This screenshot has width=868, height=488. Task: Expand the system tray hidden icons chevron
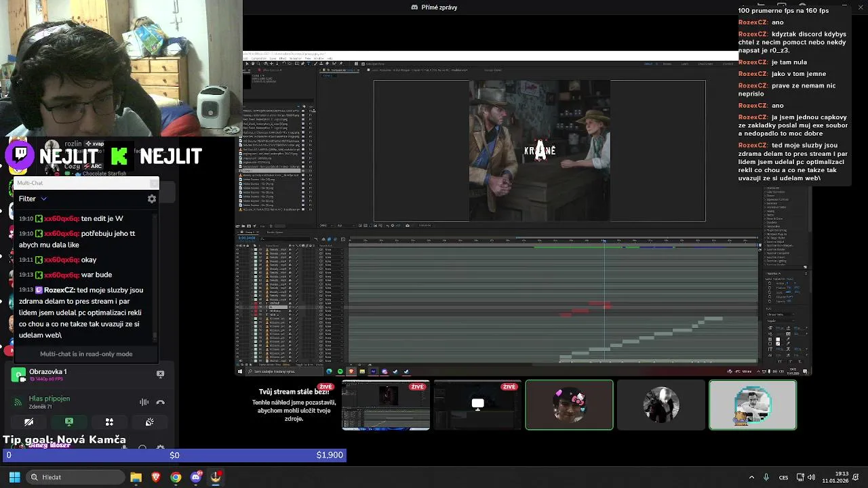tap(751, 477)
